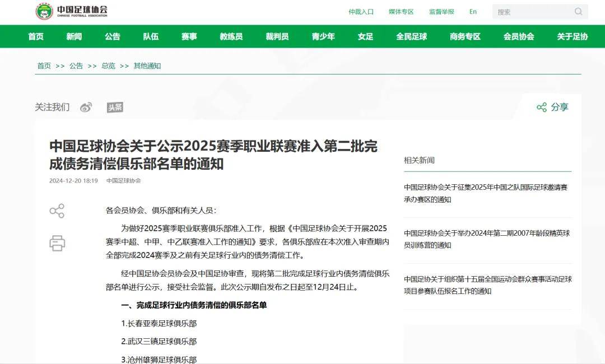Click list item 3.沧州雄狮足球俱乐部

pyautogui.click(x=159, y=360)
